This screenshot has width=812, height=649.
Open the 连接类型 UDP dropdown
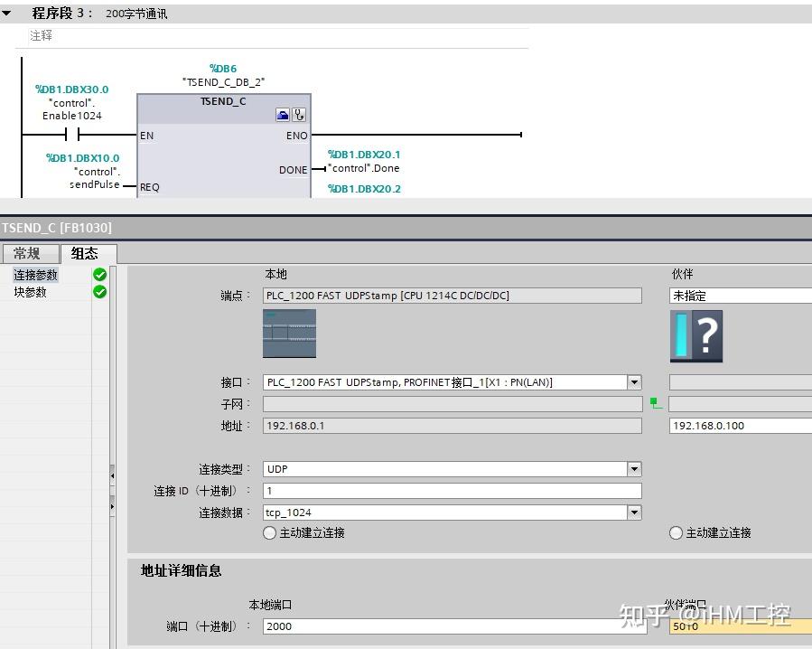coord(634,469)
